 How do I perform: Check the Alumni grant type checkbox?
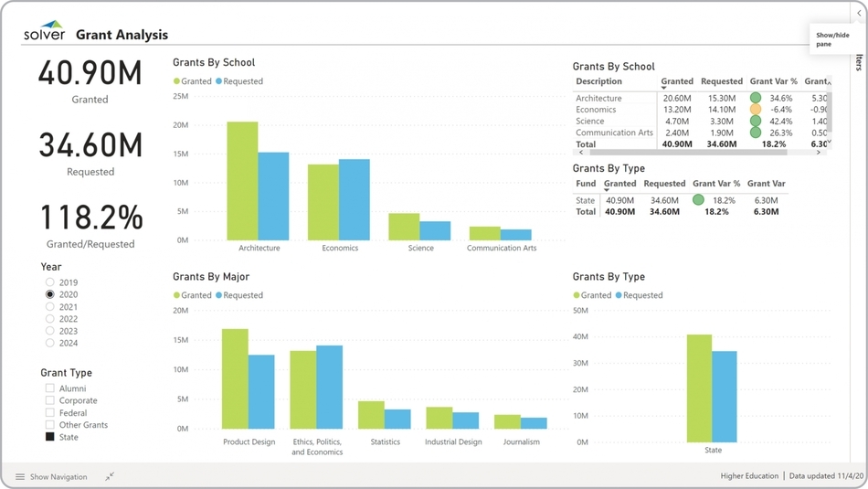point(50,388)
